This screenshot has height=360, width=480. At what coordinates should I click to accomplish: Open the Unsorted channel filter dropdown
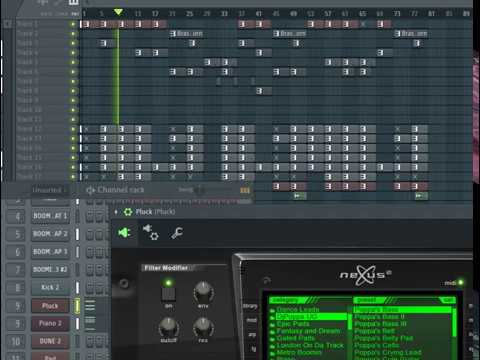click(49, 190)
